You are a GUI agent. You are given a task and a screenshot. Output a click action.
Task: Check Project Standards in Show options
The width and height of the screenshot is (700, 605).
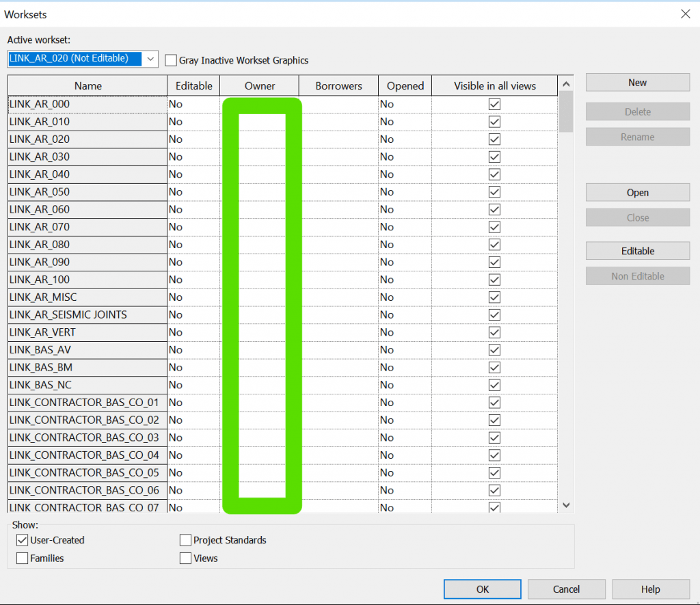[x=185, y=540]
